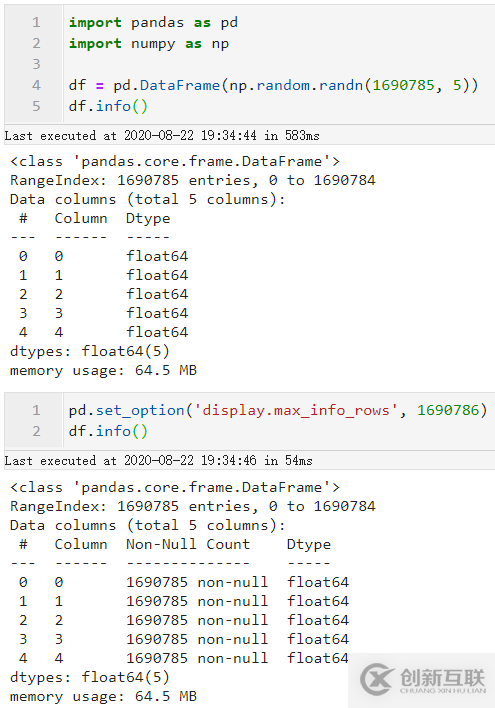
Task: Click the pd.DataFrame creation code line
Action: 273,85
